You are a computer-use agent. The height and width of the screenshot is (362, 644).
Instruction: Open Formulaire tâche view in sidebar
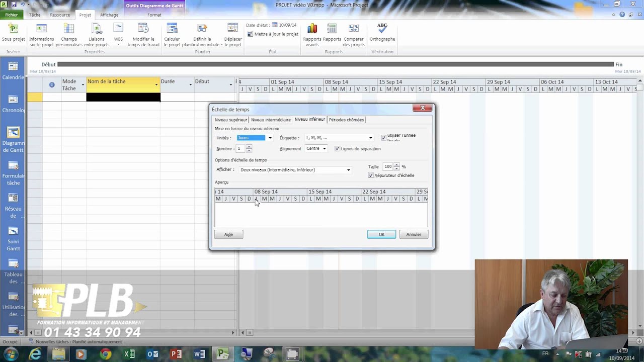coord(13,173)
